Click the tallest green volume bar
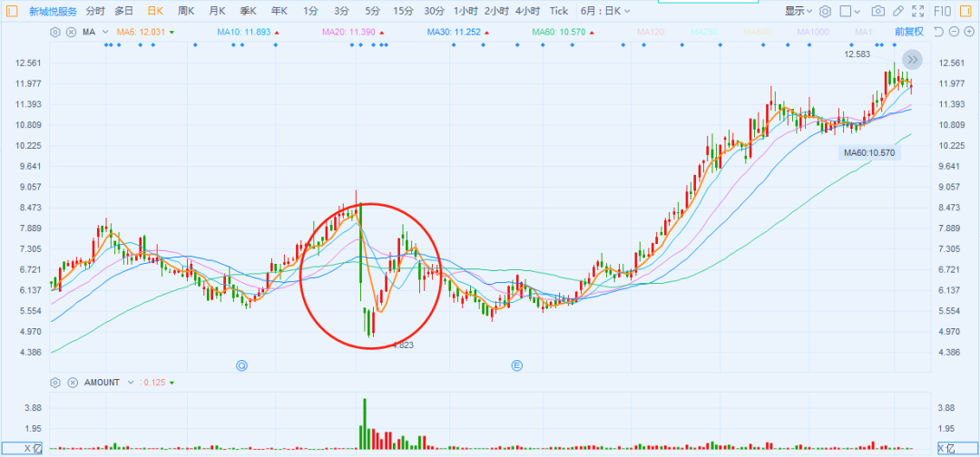The height and width of the screenshot is (457, 980). click(365, 424)
